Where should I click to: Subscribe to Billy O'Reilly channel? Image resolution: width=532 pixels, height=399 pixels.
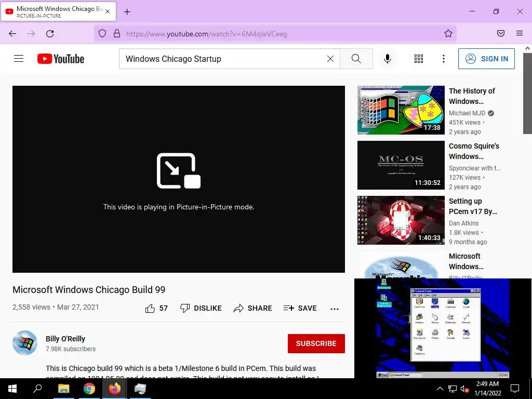pyautogui.click(x=316, y=343)
